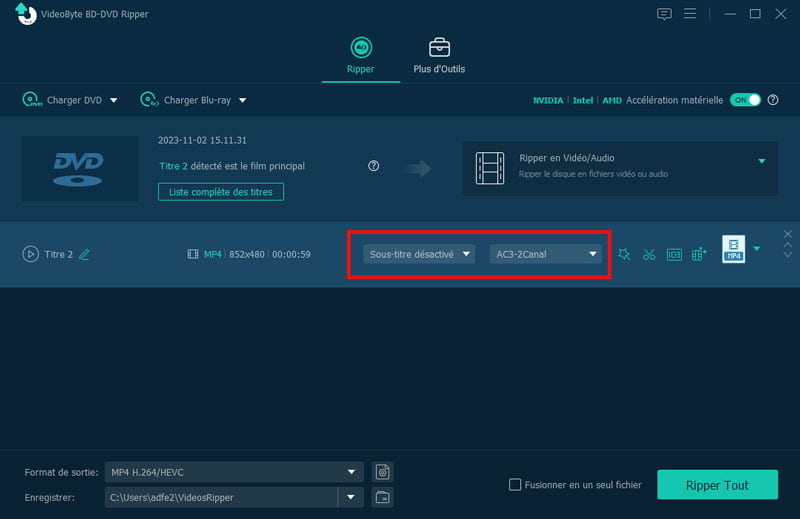Open the Plus d'Outils tab

tap(439, 56)
